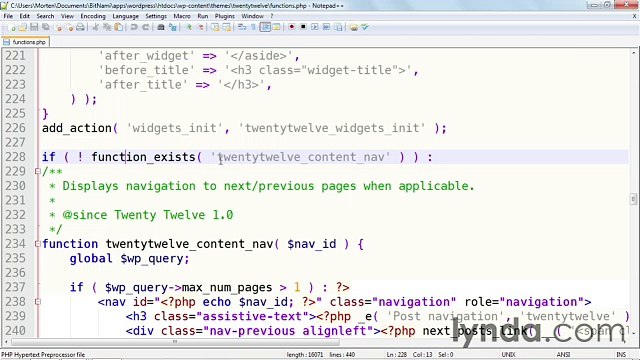Toggle the Show Indent Guide icon
The image size is (640, 360).
click(265, 27)
